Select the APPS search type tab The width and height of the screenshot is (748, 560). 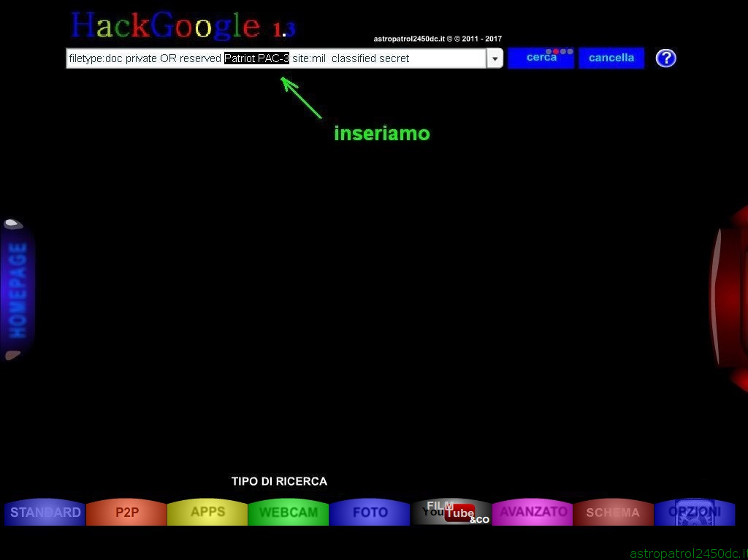[x=207, y=512]
